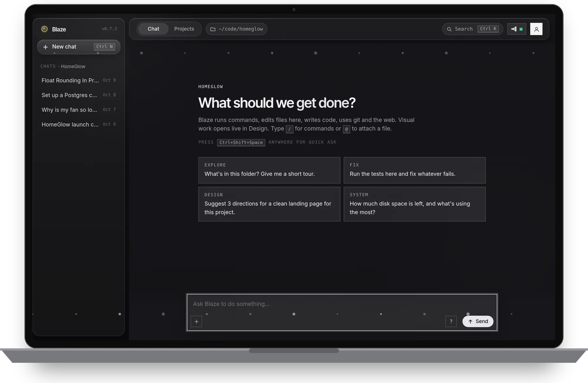
Task: Open the Why is my fan so lo... chat
Action: click(x=79, y=110)
